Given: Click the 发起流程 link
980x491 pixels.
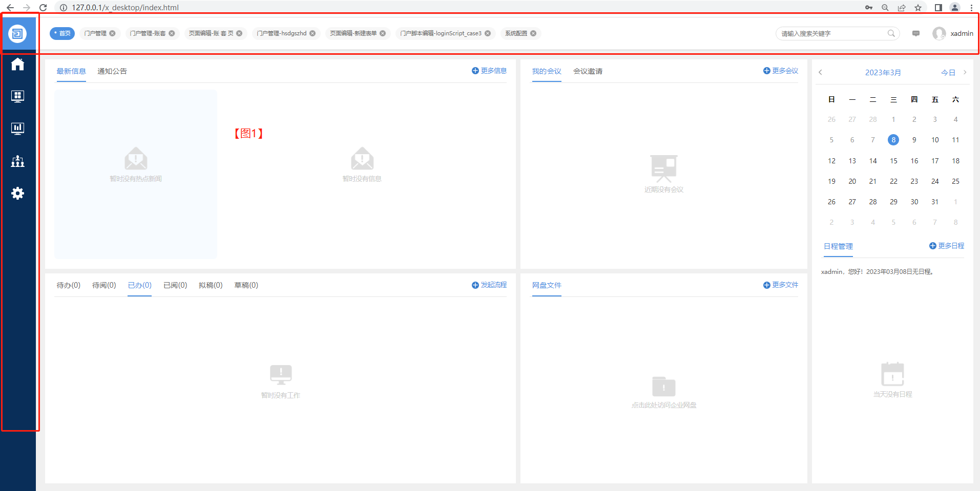Looking at the screenshot, I should click(489, 285).
